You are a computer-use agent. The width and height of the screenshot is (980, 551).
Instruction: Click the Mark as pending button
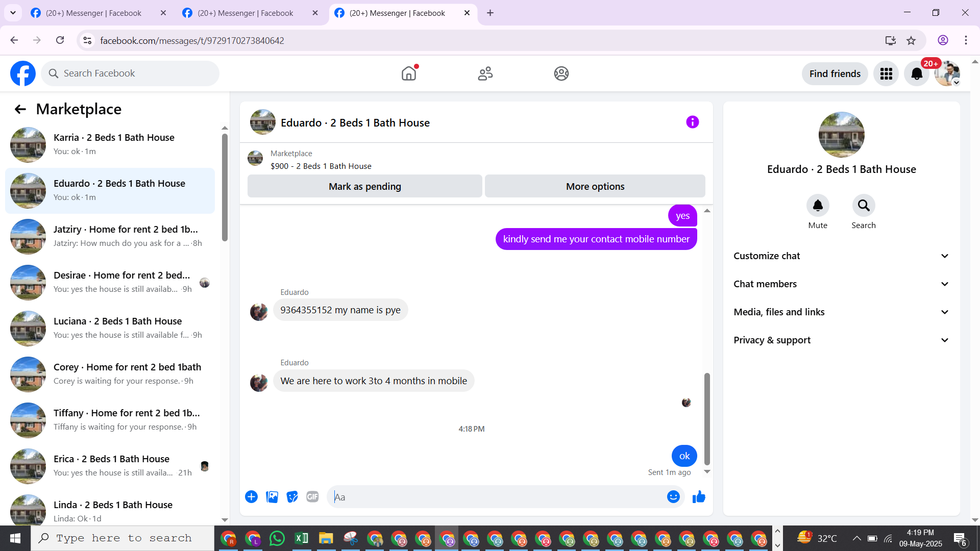pyautogui.click(x=364, y=186)
